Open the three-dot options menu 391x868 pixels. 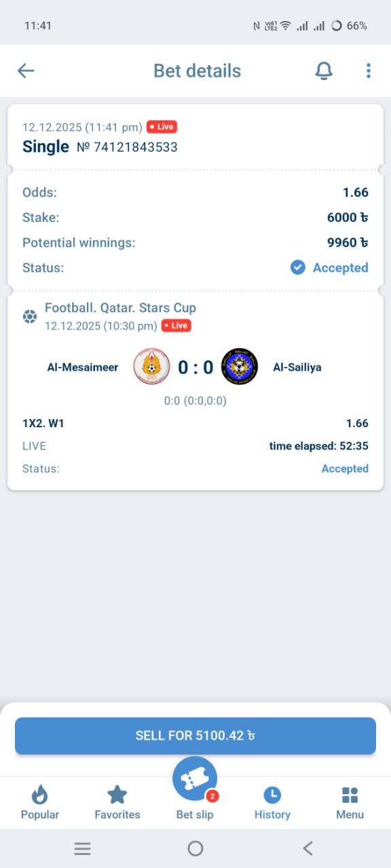pos(369,71)
